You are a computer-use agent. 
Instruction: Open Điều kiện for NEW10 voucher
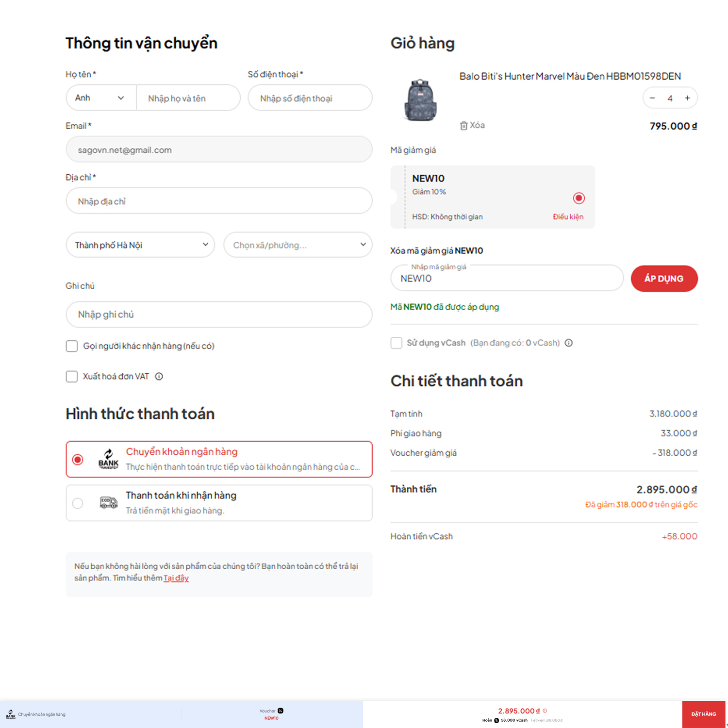[x=568, y=216]
